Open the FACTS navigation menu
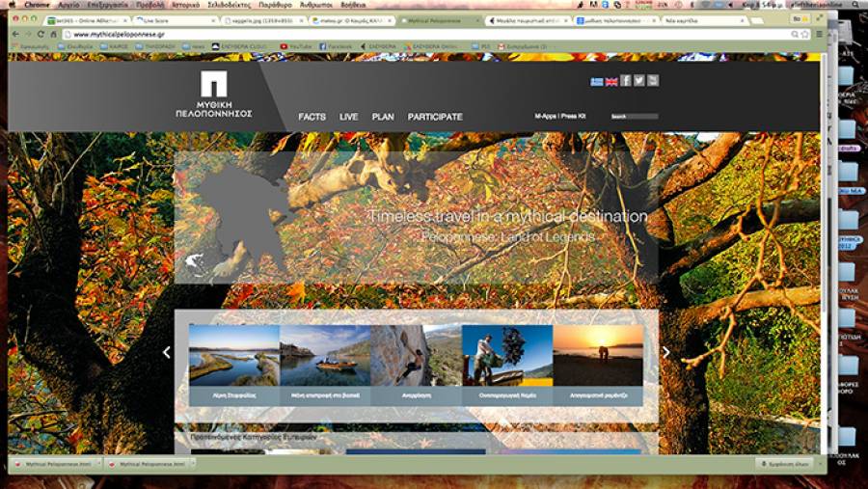The image size is (868, 489). click(312, 117)
